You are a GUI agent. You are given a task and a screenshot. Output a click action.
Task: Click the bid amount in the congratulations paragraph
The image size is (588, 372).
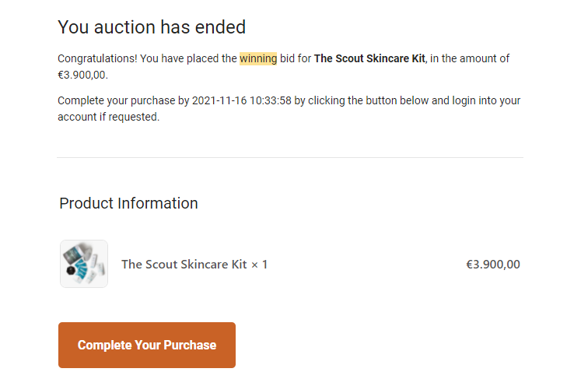tap(82, 75)
